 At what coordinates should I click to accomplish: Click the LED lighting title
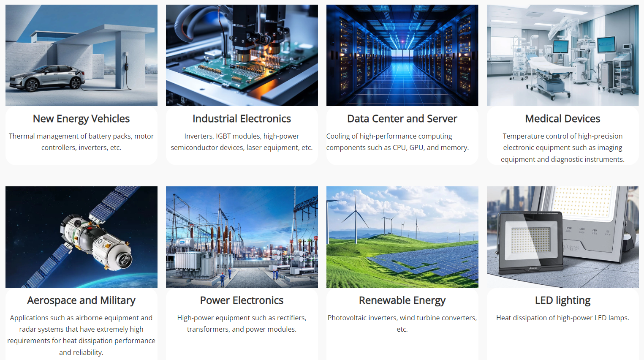pyautogui.click(x=563, y=300)
